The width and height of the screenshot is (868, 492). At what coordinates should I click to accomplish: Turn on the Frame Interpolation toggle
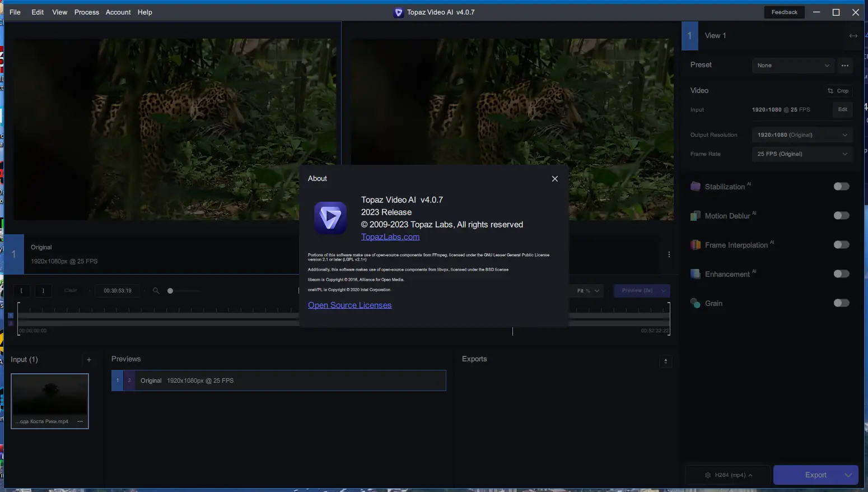click(x=841, y=245)
